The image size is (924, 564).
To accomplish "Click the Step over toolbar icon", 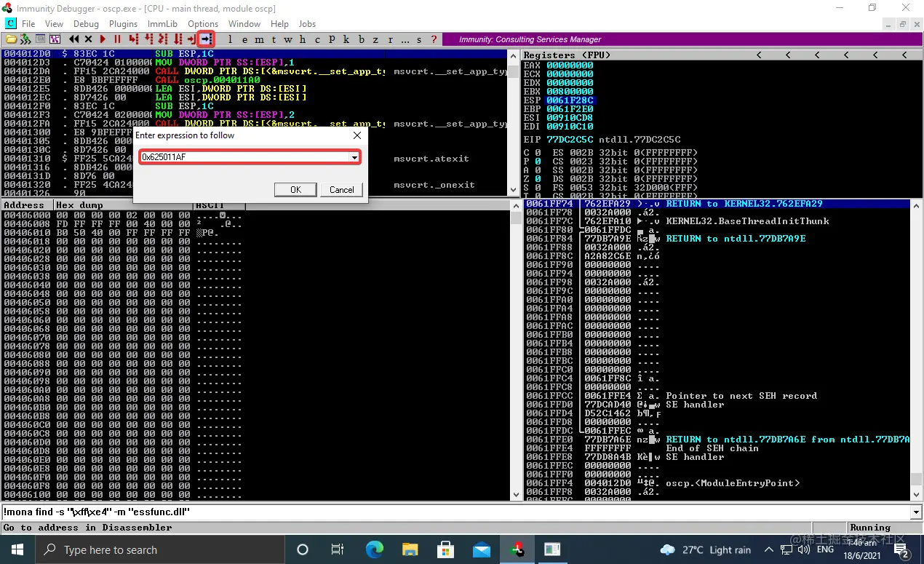I will tap(148, 39).
